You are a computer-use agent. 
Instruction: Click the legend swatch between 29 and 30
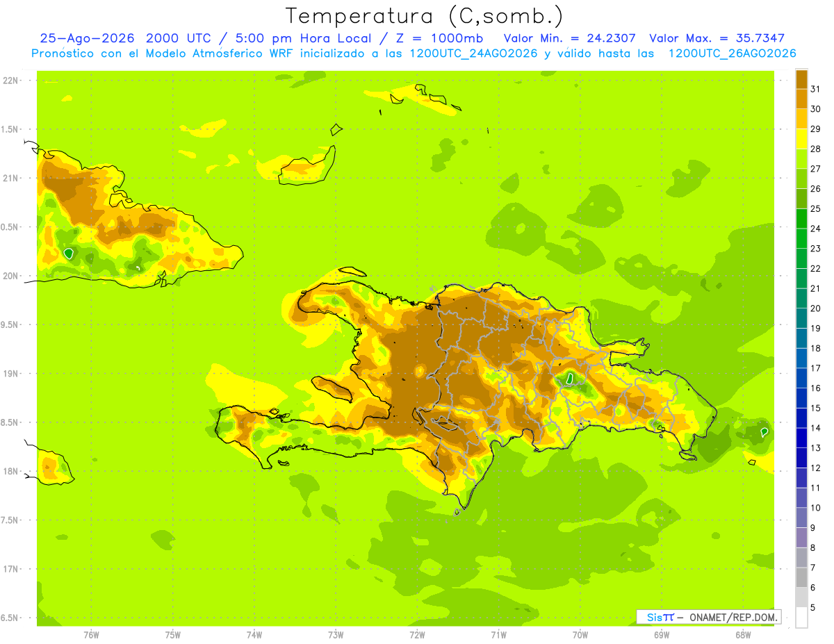(801, 119)
